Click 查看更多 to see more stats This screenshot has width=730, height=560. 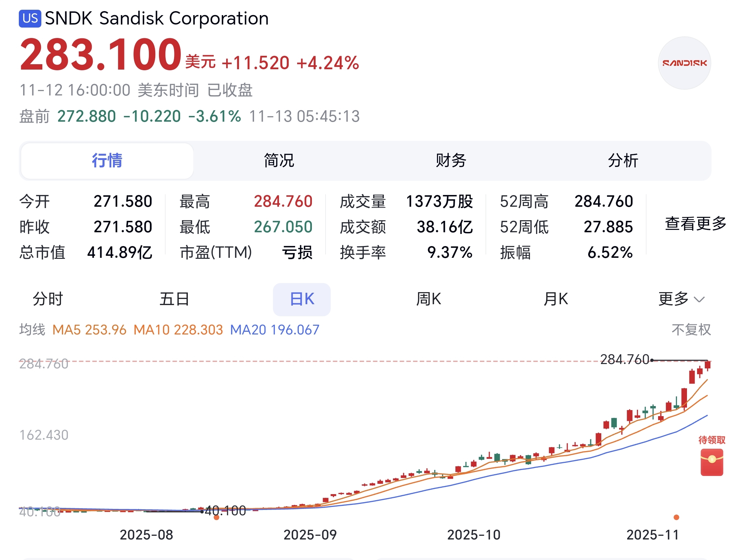pos(695,224)
